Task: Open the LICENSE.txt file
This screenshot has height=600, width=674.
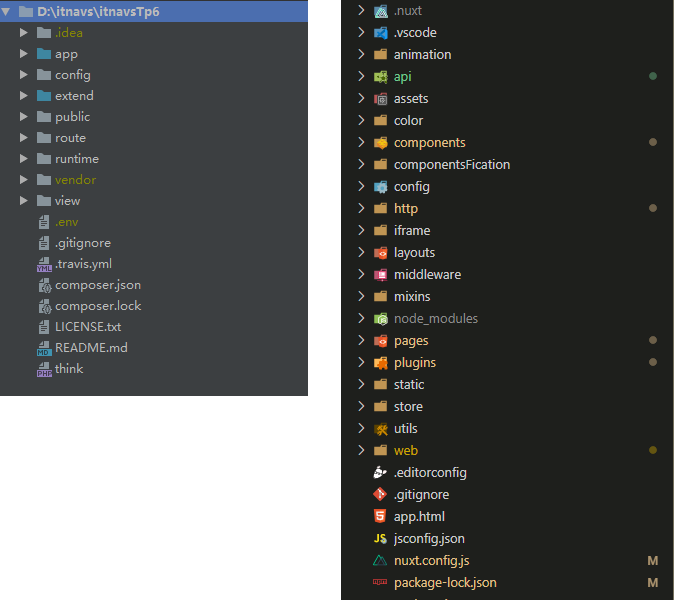Action: (x=88, y=327)
